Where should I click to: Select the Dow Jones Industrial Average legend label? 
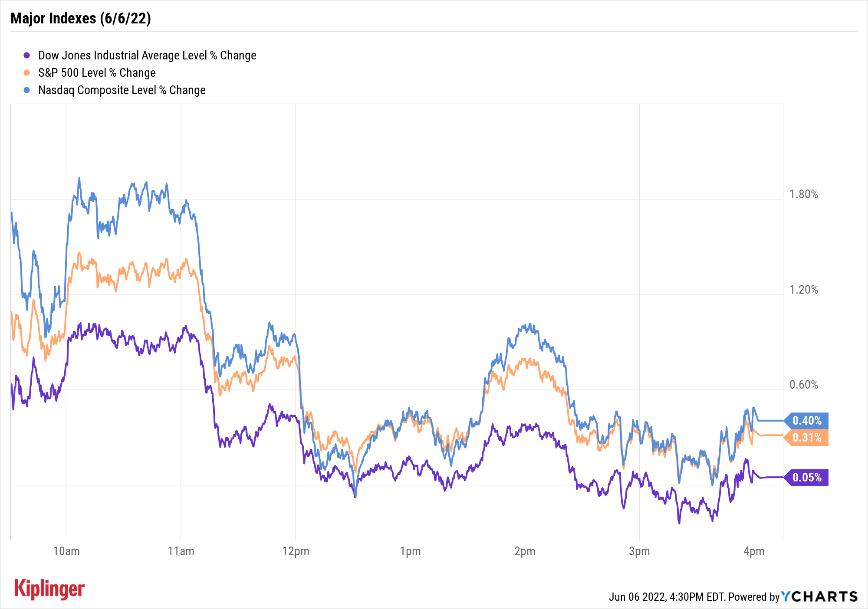[x=147, y=56]
